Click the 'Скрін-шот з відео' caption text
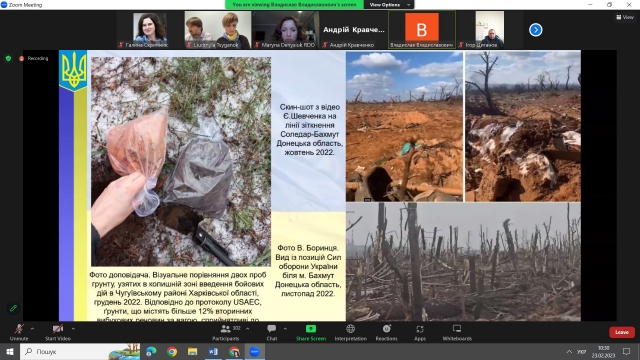The height and width of the screenshot is (360, 640). point(310,129)
